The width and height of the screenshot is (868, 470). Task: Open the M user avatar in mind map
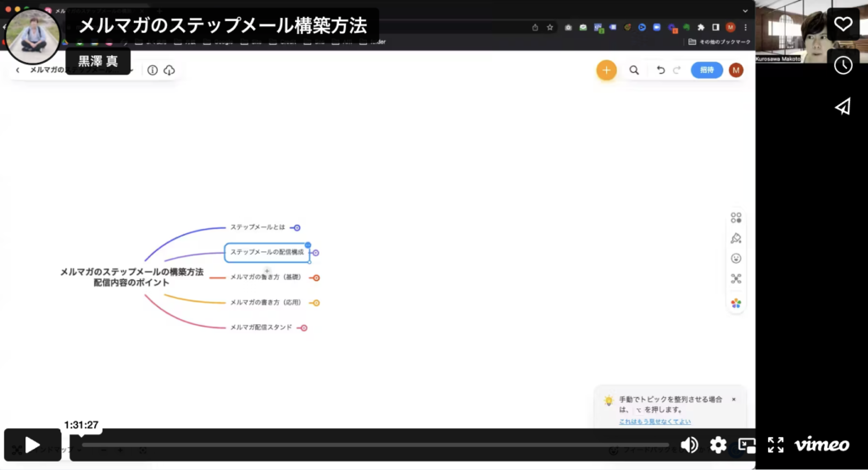pos(737,70)
